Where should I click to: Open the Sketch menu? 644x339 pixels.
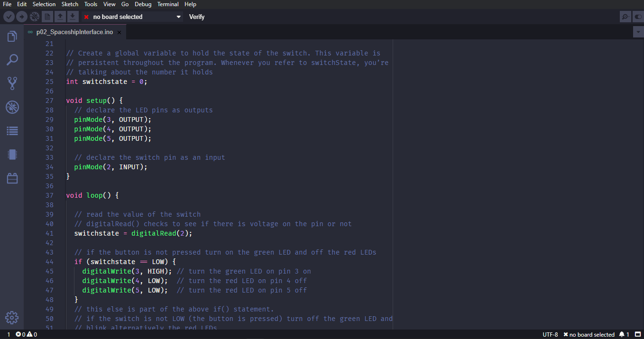[x=70, y=4]
